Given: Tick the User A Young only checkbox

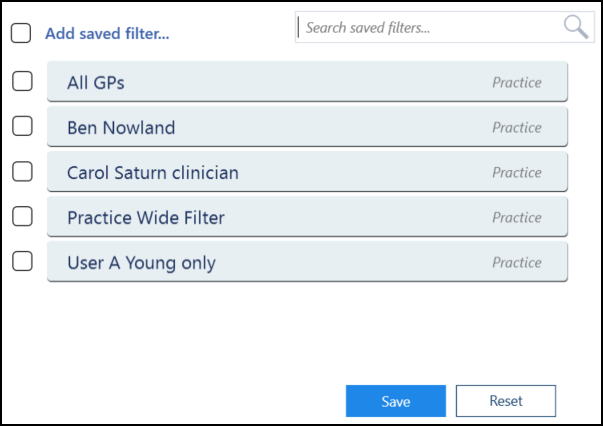Looking at the screenshot, I should point(22,261).
